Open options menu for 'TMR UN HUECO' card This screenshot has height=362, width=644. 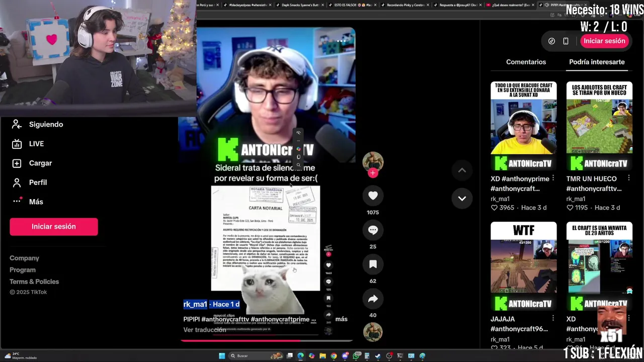[x=629, y=178]
